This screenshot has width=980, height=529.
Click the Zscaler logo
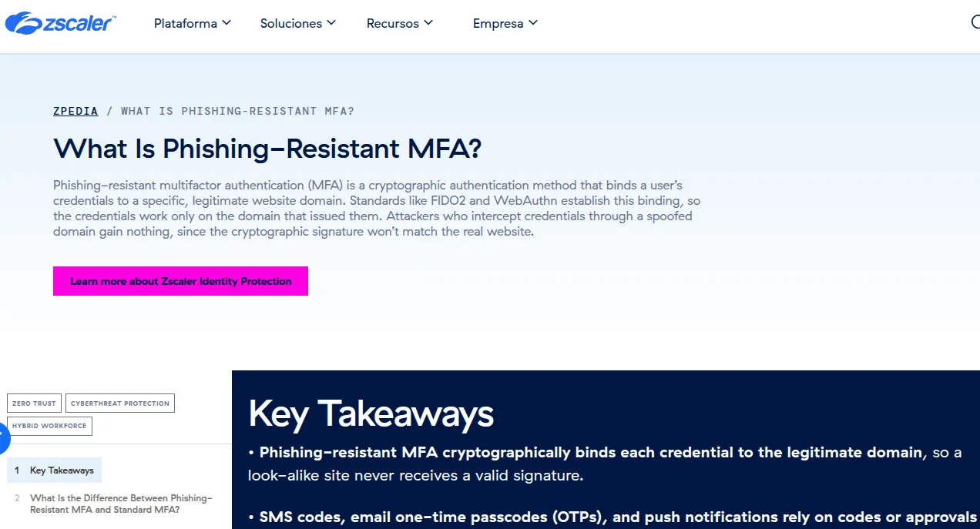pos(60,23)
